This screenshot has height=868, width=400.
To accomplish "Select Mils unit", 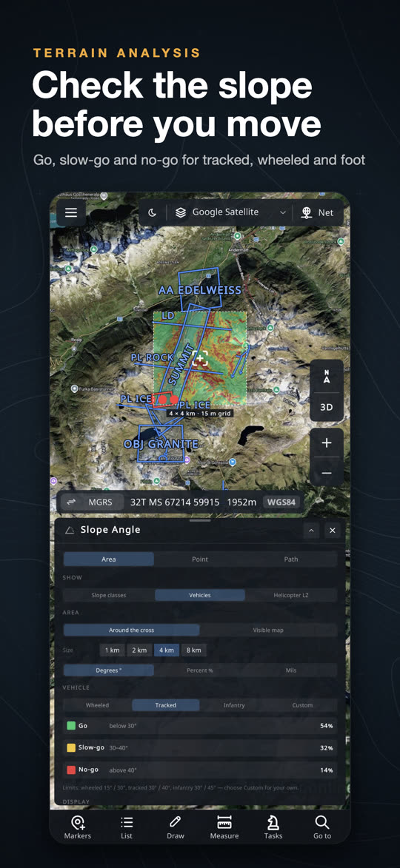I will [x=291, y=670].
